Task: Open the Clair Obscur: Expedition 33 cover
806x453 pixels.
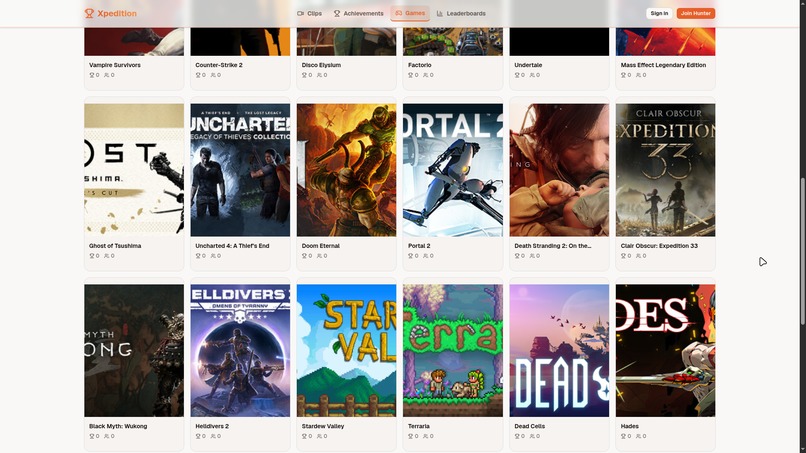Action: (x=666, y=170)
